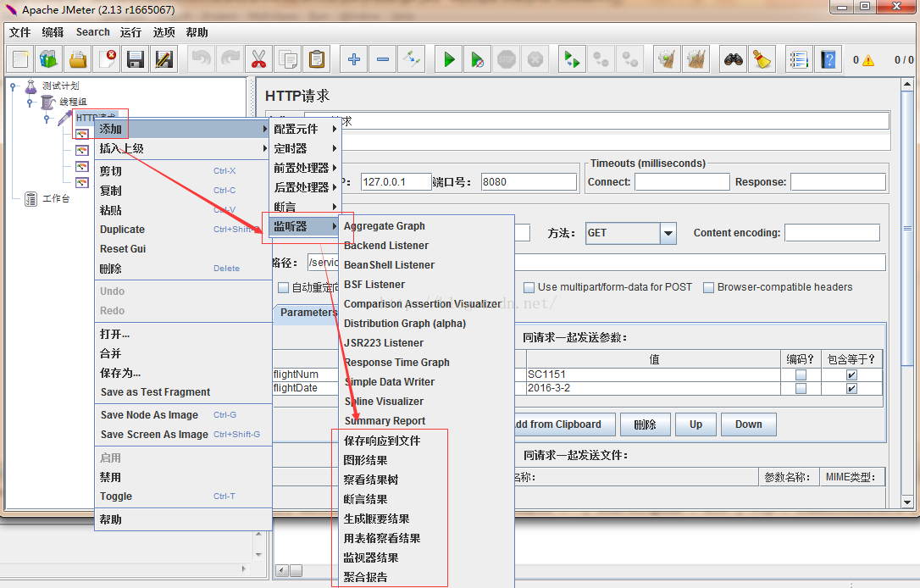
Task: Click the Expand all plus icon
Action: pos(354,59)
